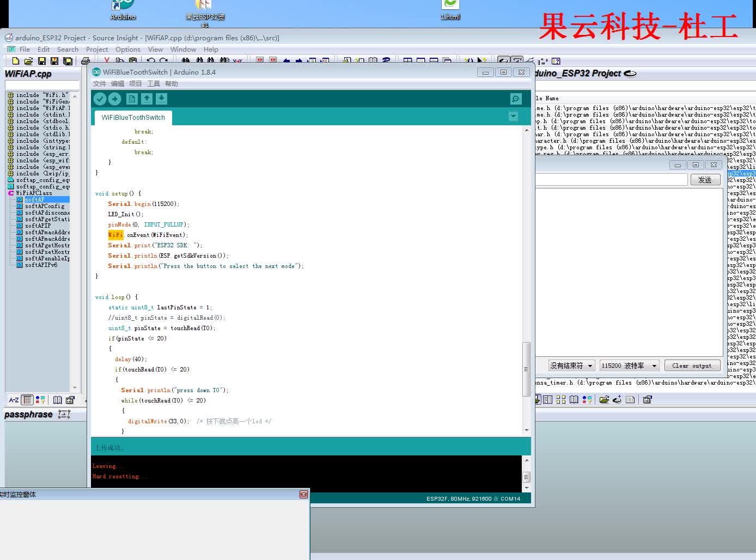Open Arduino 文件 menu
The height and width of the screenshot is (560, 756).
coord(100,83)
